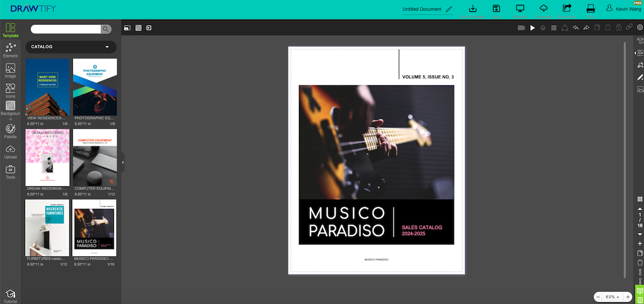Select the Musico Paradiso template thumbnail
Screen dimensions: 644x304
(94, 228)
